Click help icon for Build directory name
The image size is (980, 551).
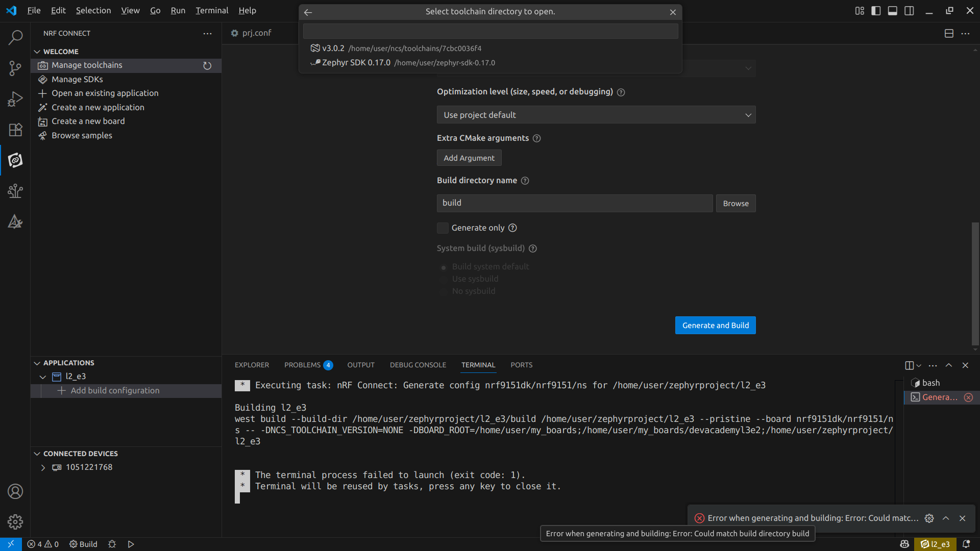click(525, 181)
